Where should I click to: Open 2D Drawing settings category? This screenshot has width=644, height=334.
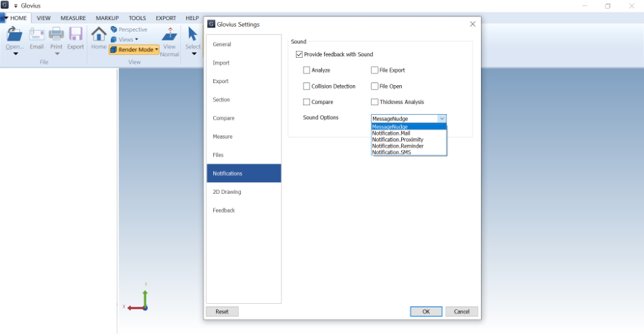click(x=244, y=192)
